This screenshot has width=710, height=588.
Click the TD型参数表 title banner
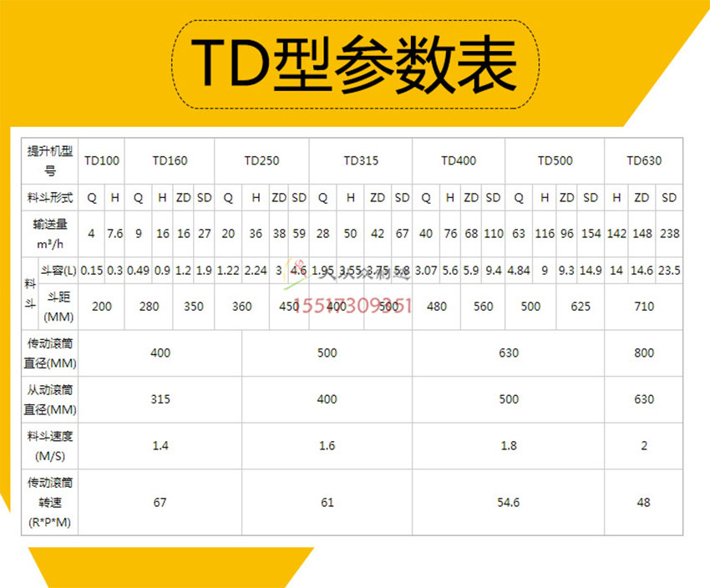click(355, 62)
